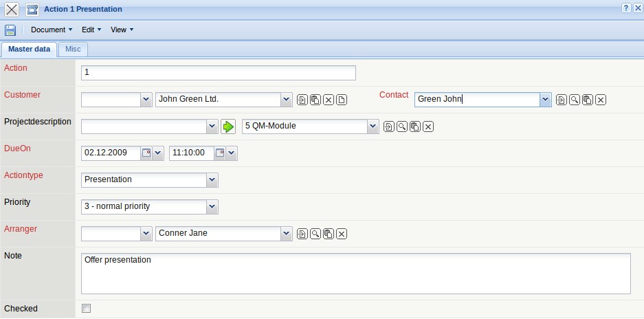Expand the 3 - normal priority dropdown
Viewport: 644px width, 319px height.
tap(212, 207)
